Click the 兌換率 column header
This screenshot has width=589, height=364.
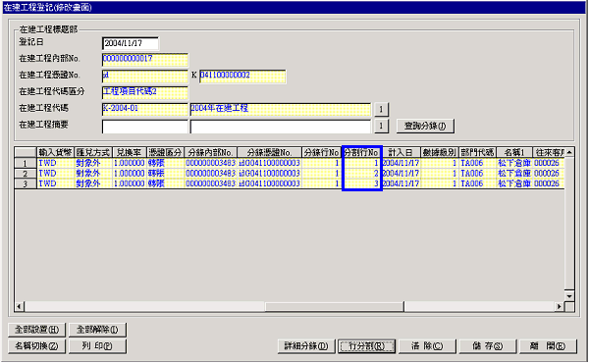[x=130, y=152]
